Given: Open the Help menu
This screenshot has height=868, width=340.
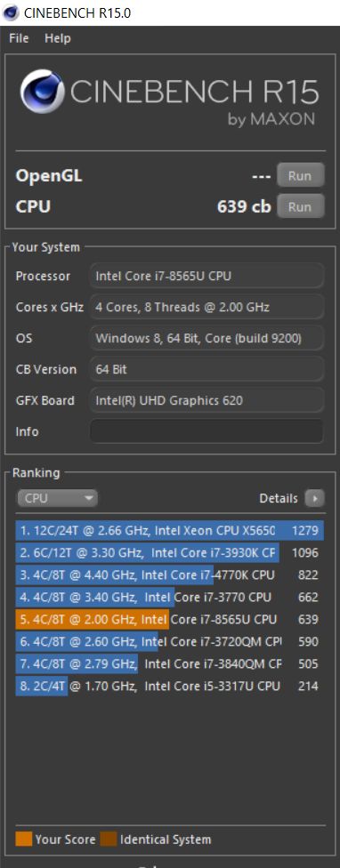Looking at the screenshot, I should tap(58, 38).
